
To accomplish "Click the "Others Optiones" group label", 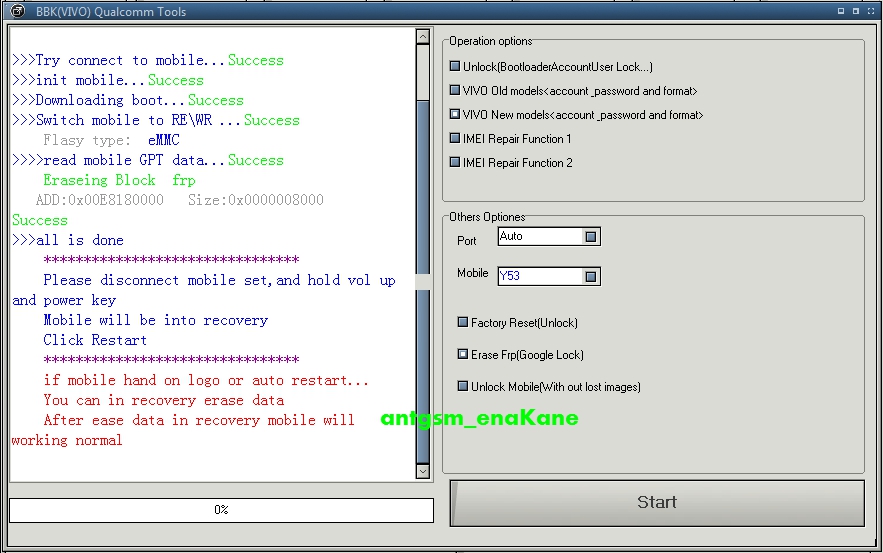I will [487, 217].
